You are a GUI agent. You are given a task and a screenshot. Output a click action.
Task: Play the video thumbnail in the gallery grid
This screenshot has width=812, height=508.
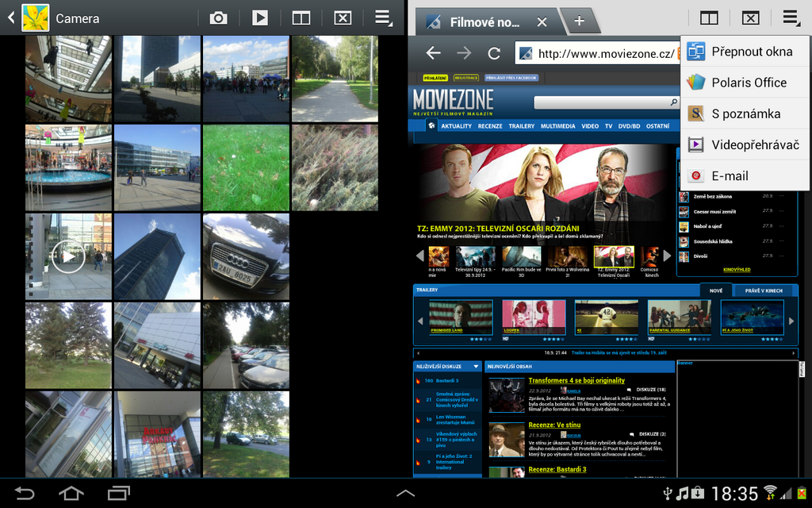coord(68,256)
